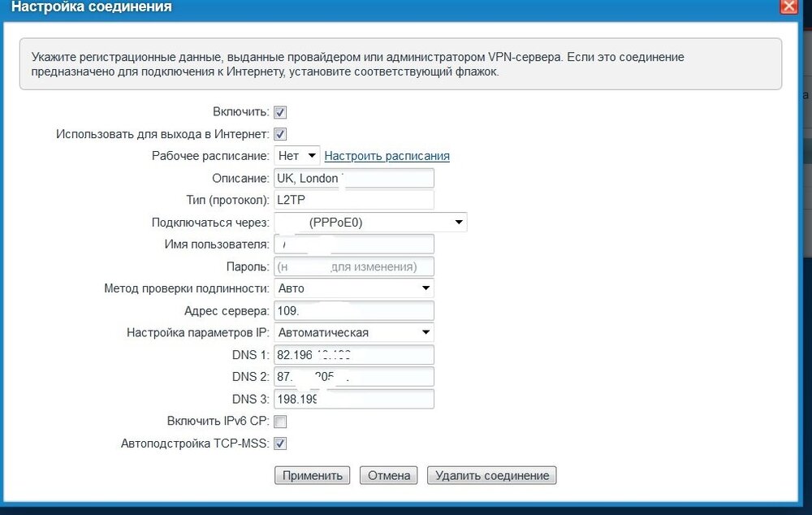
Task: Select the DNS 3 input field
Action: [x=354, y=399]
